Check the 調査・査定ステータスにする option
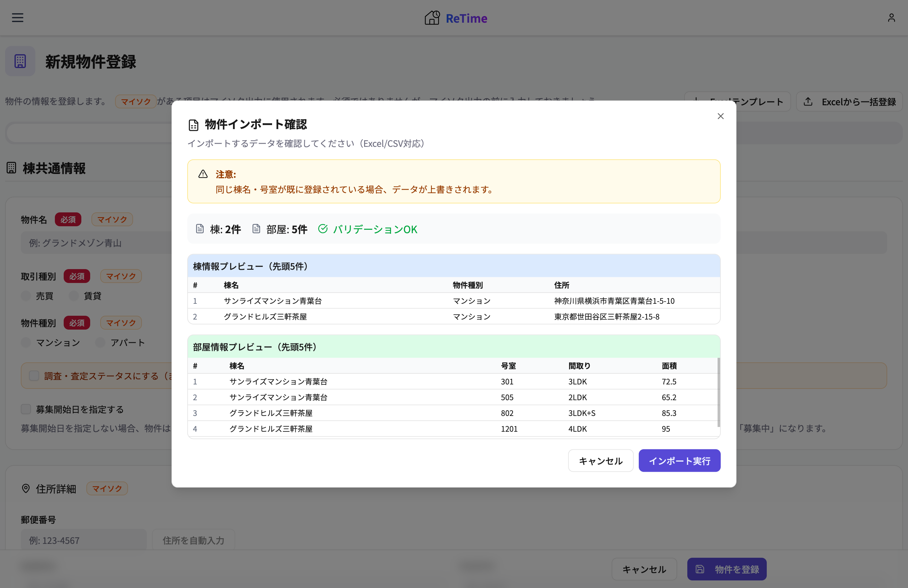The image size is (908, 588). 33,376
